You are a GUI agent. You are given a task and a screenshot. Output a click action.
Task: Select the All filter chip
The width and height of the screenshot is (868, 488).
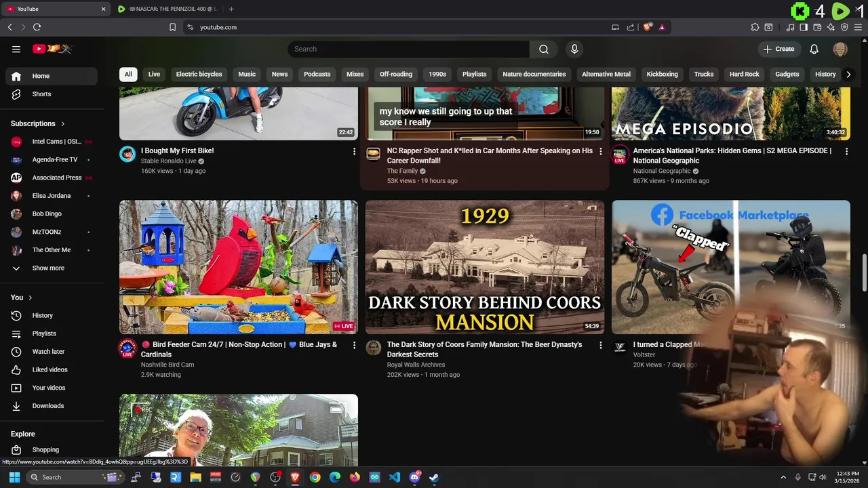point(128,75)
